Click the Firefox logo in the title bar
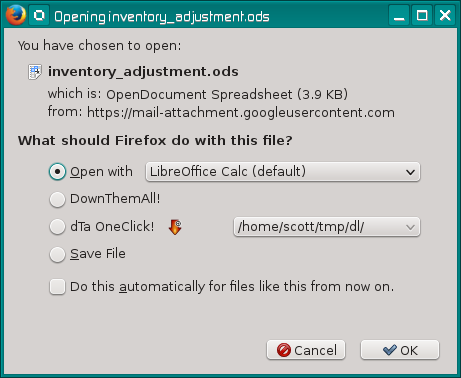The height and width of the screenshot is (378, 461). (x=16, y=15)
